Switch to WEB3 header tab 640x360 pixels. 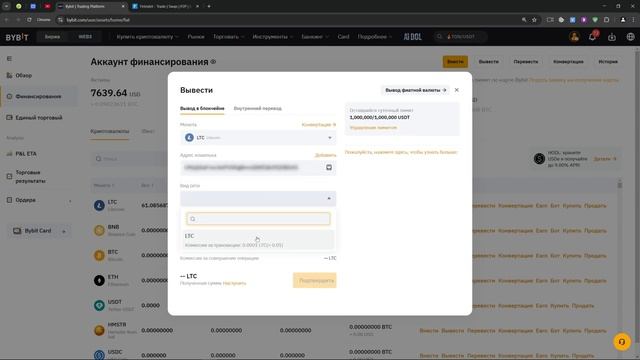85,37
